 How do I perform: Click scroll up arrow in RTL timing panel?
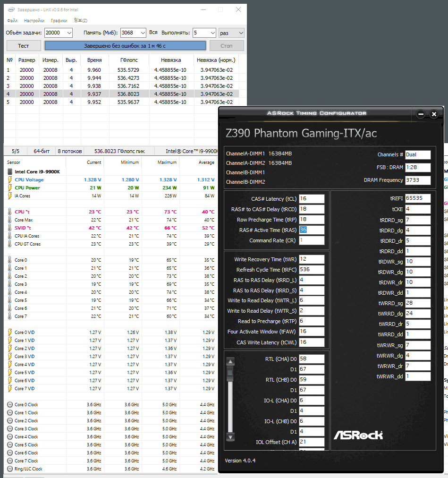230,361
